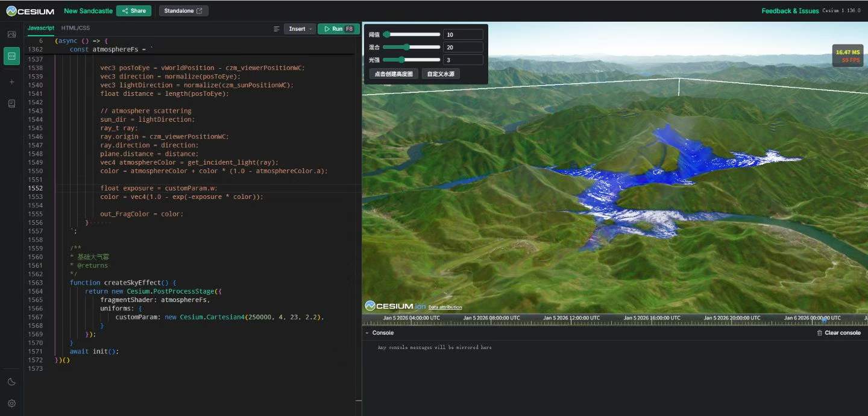This screenshot has width=868, height=416.
Task: Click the Cesium logo
Action: [30, 11]
